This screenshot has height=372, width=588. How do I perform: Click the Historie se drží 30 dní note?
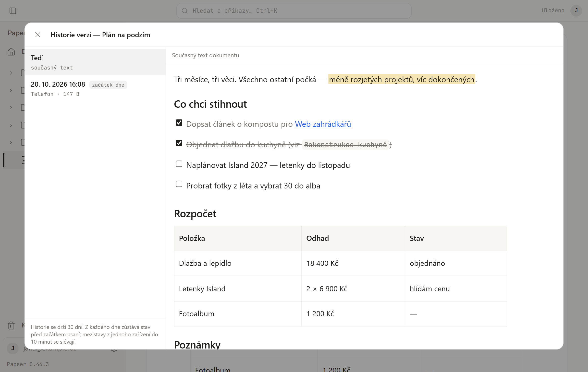point(95,334)
